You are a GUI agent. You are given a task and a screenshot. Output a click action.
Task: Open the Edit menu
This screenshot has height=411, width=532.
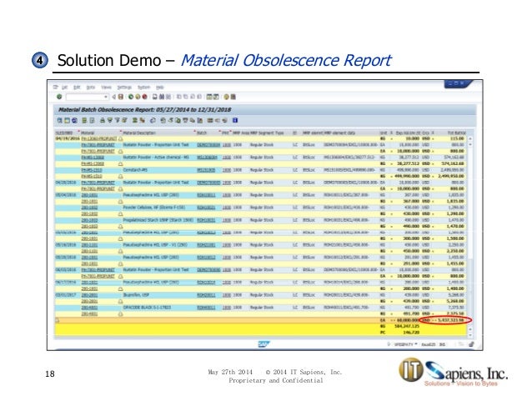point(77,88)
